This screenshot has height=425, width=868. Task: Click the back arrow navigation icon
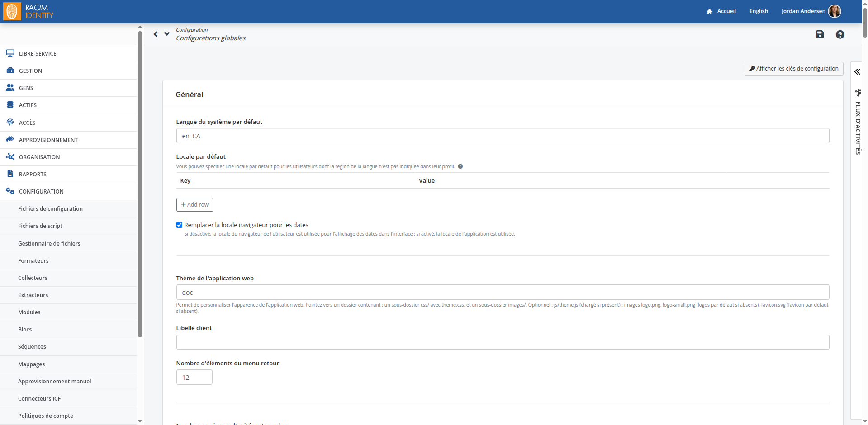pos(156,34)
